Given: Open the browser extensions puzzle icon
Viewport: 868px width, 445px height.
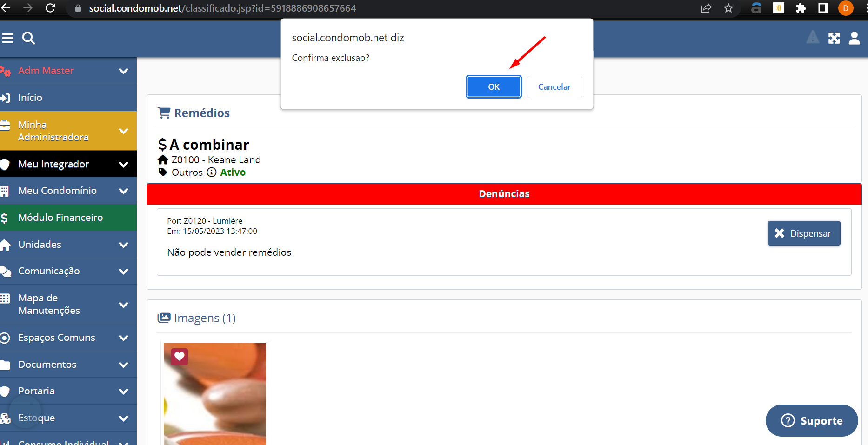Looking at the screenshot, I should (x=801, y=8).
